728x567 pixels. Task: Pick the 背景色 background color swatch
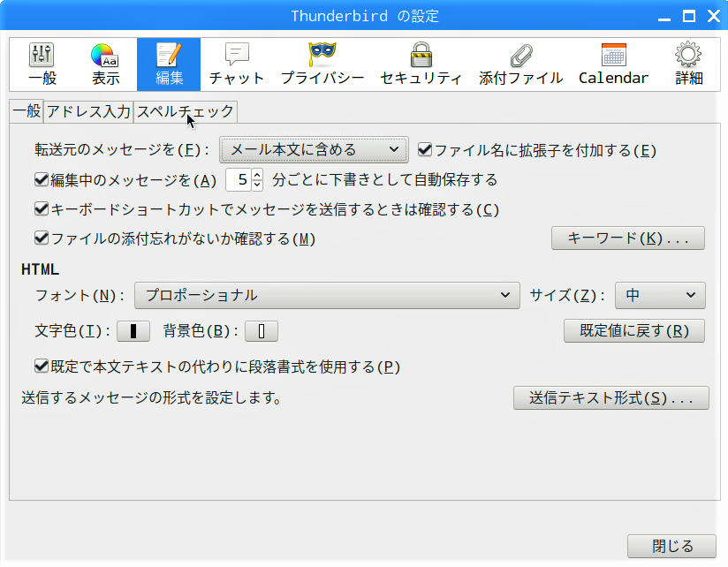(262, 331)
